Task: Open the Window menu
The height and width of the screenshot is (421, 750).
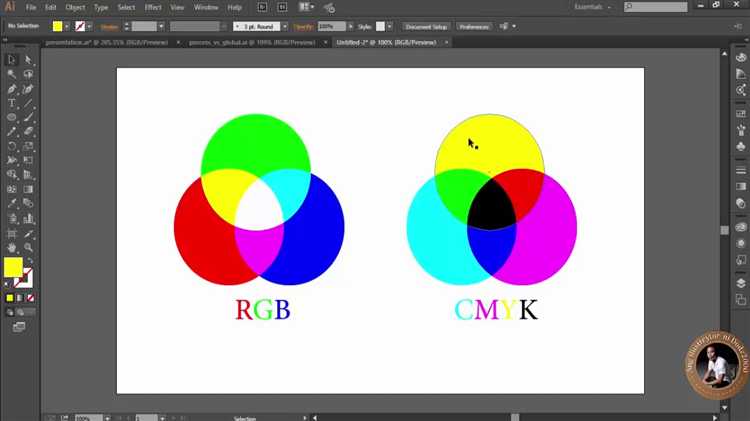Action: tap(206, 8)
